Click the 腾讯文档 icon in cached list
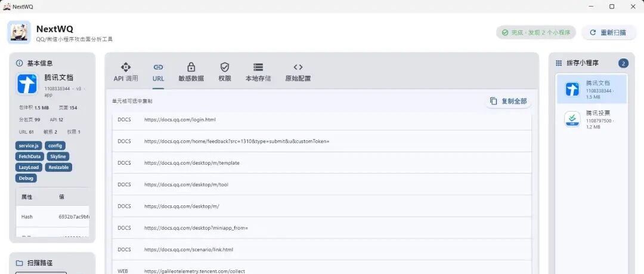Screen dimensions: 644x274 coord(572,89)
